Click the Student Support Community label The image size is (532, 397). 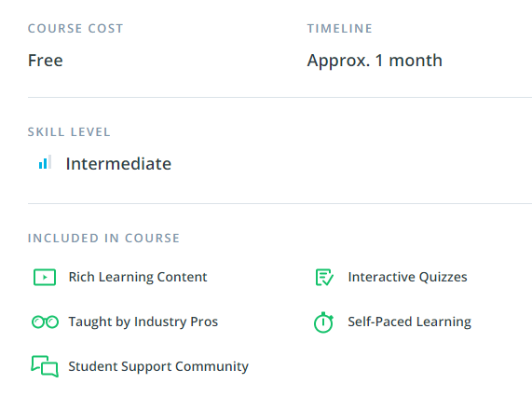[x=158, y=366]
